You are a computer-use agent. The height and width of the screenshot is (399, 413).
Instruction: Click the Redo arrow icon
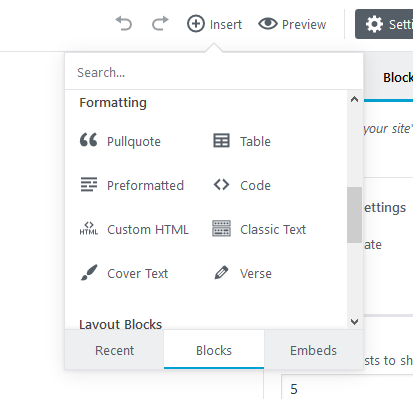click(x=160, y=24)
